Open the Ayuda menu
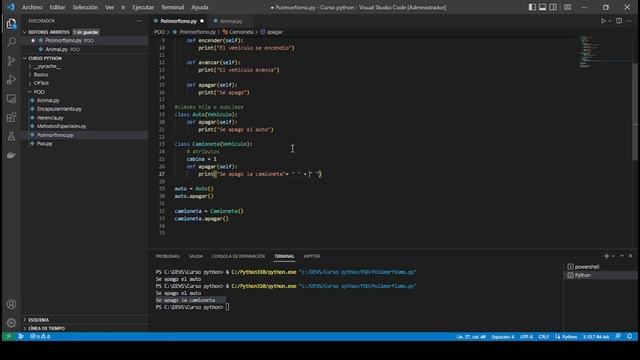The width and height of the screenshot is (640, 360). coord(200,7)
